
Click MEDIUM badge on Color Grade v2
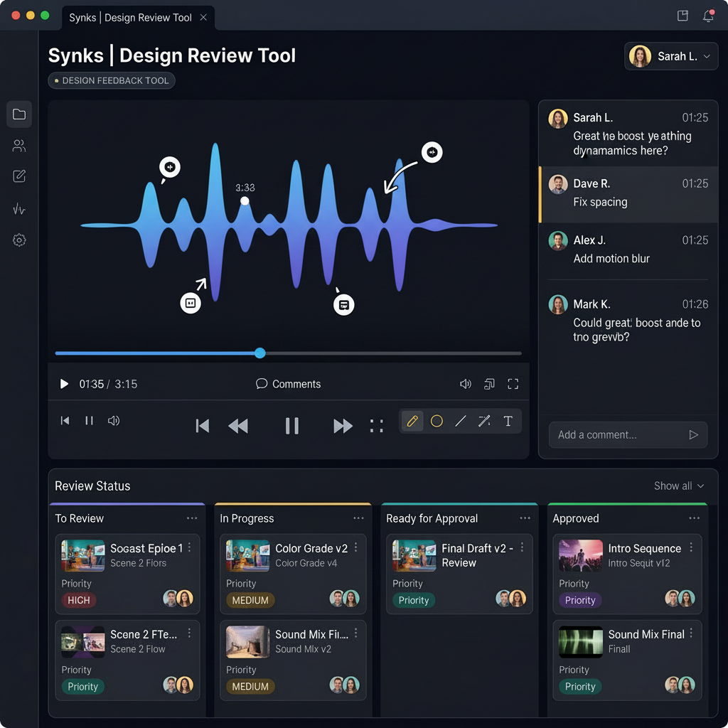pos(250,600)
